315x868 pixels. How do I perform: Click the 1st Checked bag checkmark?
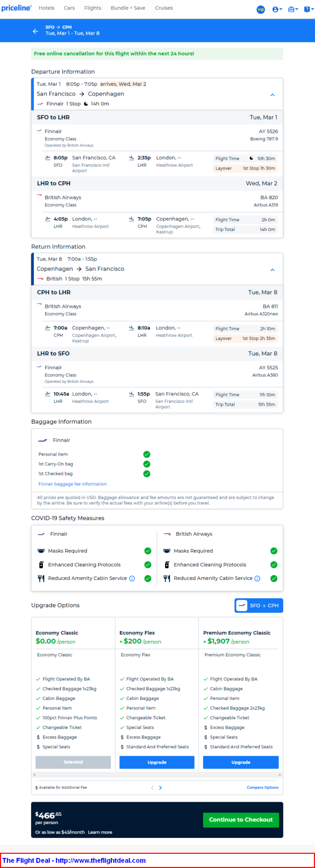(x=147, y=474)
